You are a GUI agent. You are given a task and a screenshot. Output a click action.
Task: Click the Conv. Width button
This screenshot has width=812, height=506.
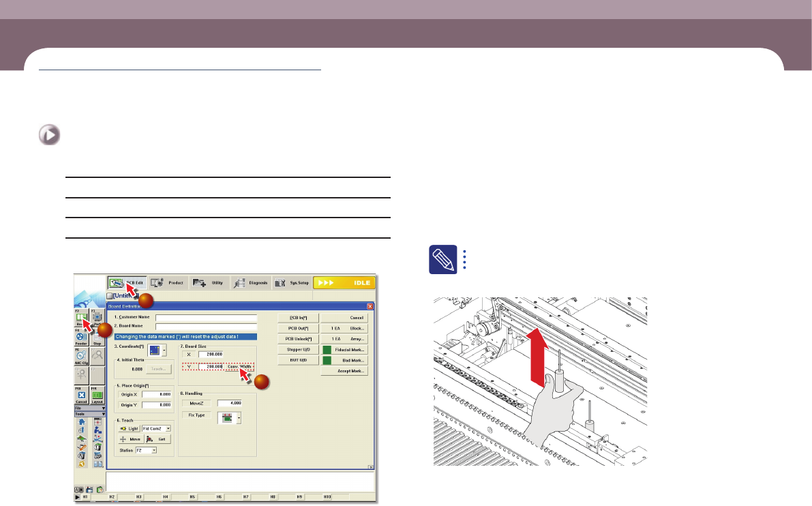point(239,366)
